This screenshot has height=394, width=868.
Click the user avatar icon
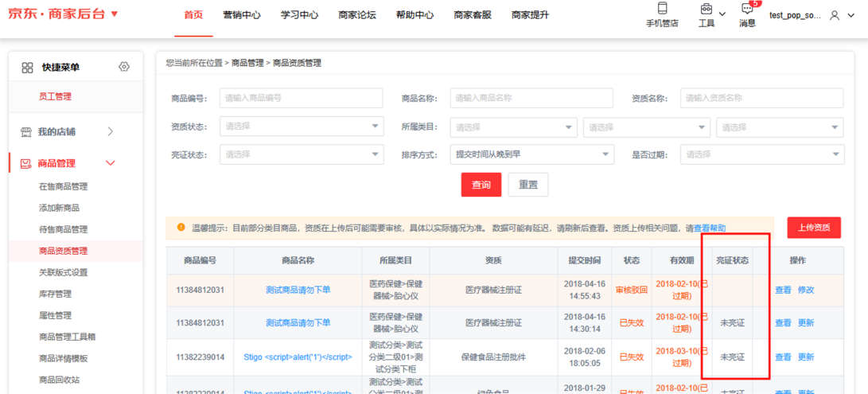(x=835, y=15)
